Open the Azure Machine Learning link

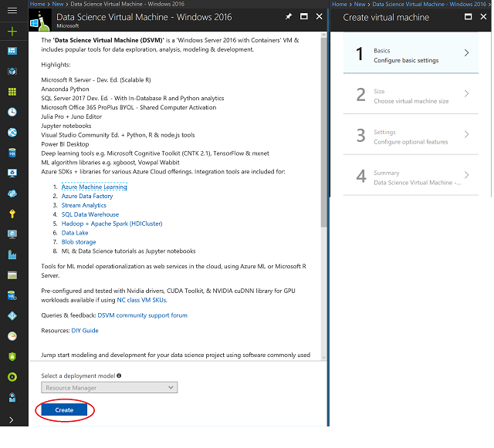coord(94,187)
